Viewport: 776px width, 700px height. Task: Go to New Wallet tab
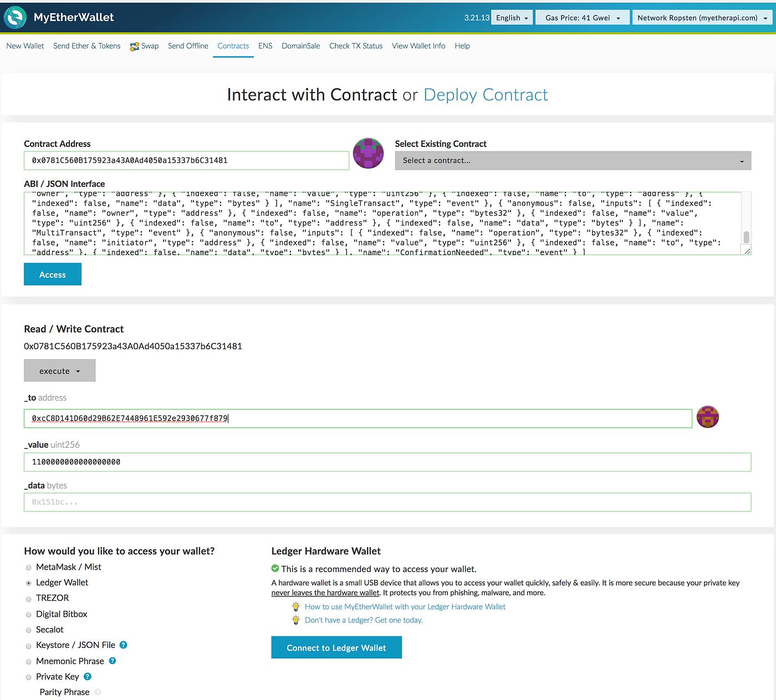pos(25,46)
